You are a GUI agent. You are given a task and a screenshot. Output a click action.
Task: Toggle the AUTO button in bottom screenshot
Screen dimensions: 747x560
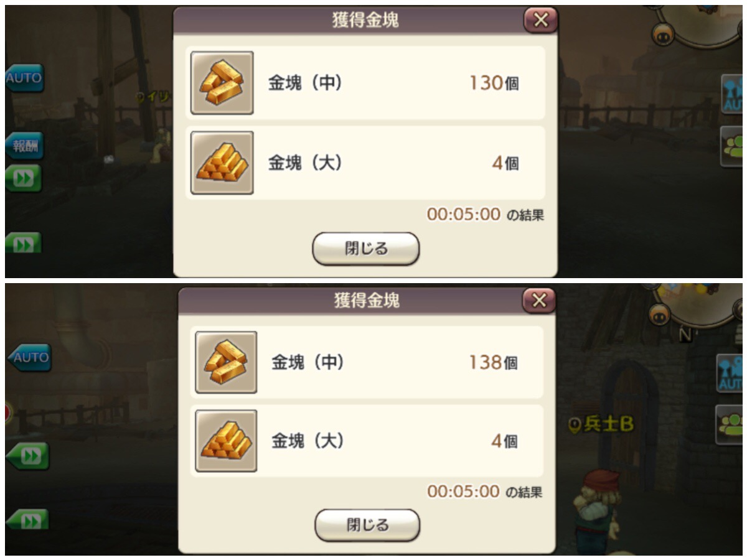tap(29, 358)
